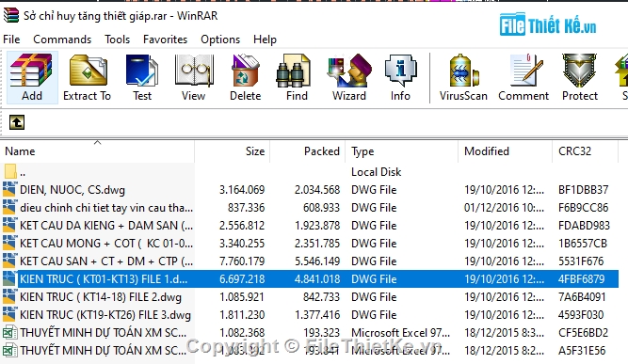The image size is (628, 364).
Task: Open the Favorites menu
Action: pyautogui.click(x=165, y=40)
